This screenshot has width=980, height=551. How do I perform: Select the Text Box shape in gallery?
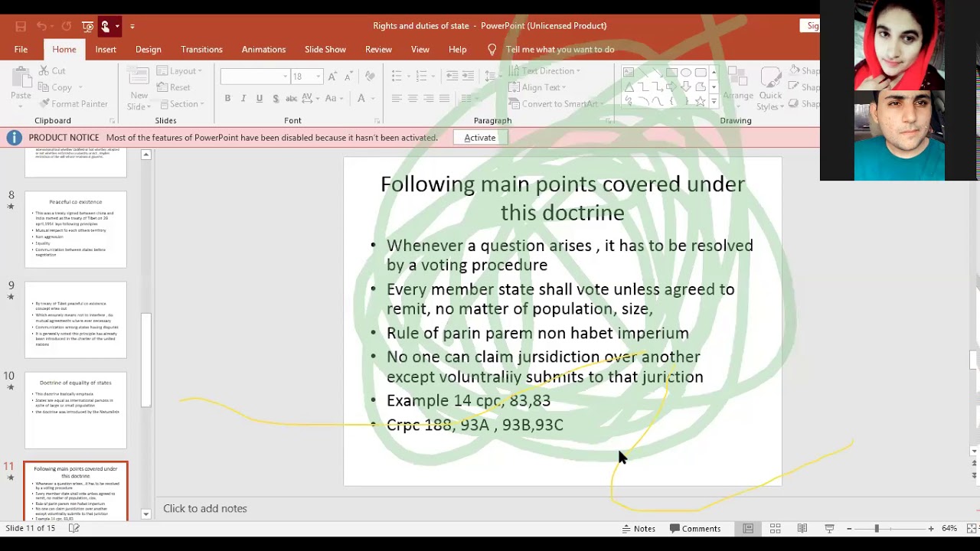click(x=629, y=73)
